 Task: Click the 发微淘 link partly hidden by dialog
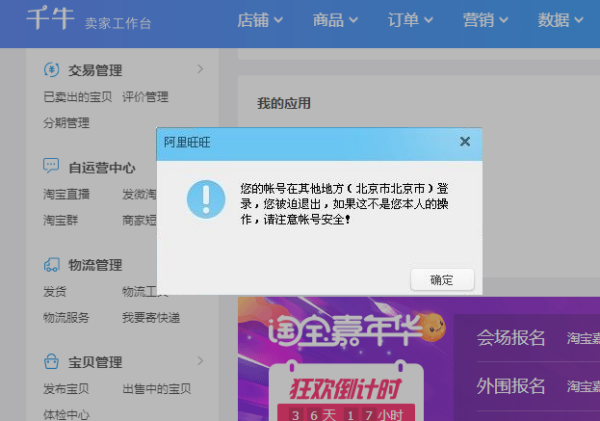click(139, 194)
